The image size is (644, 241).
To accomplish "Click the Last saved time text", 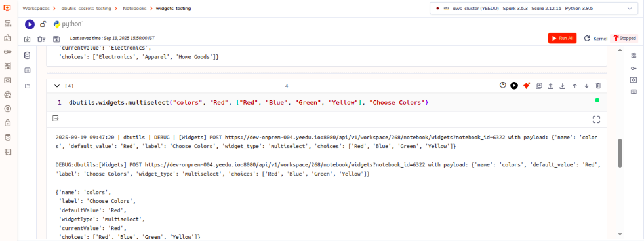I will 112,39.
